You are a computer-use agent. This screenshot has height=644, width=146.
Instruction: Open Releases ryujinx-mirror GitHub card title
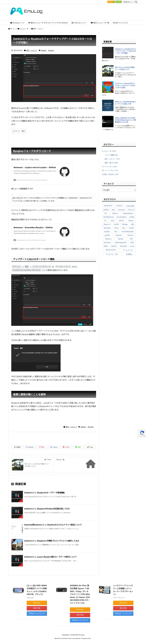(35, 168)
